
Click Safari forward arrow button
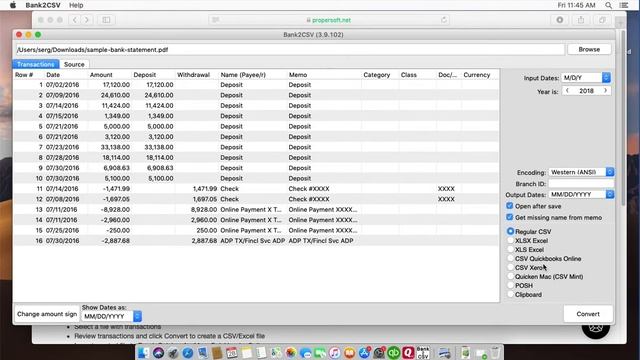87,20
